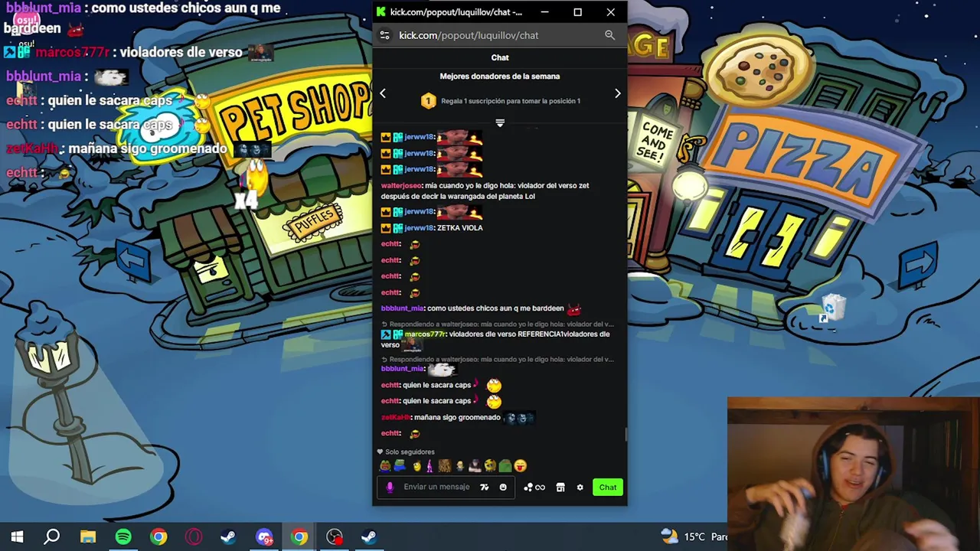Open the 7TV emote menu icon
The width and height of the screenshot is (980, 551).
pyautogui.click(x=484, y=487)
